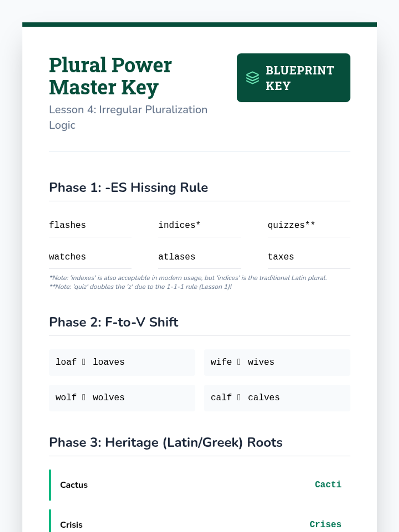Click the green Cacti answer text
Viewport: 399px width, 532px height.
[328, 484]
